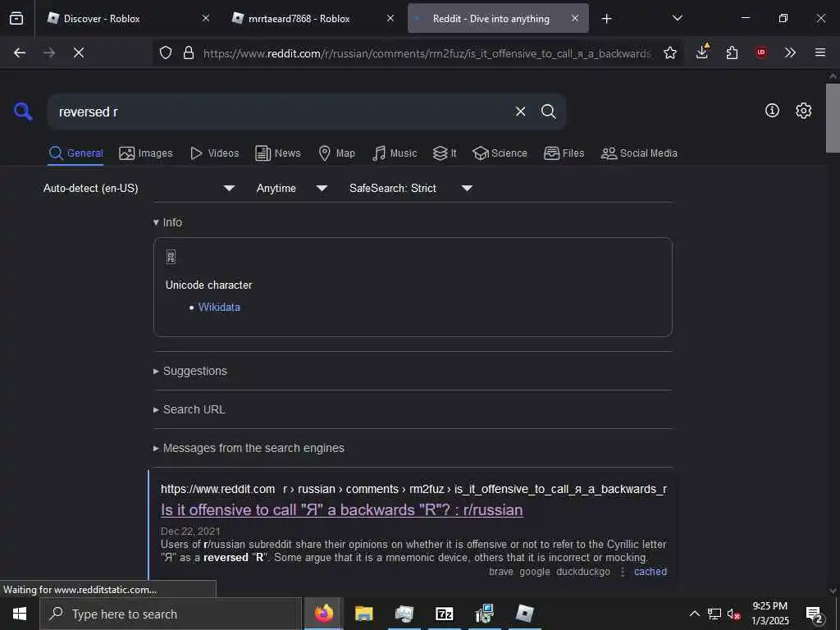The height and width of the screenshot is (630, 840).
Task: View site security padlock information
Action: point(189,52)
